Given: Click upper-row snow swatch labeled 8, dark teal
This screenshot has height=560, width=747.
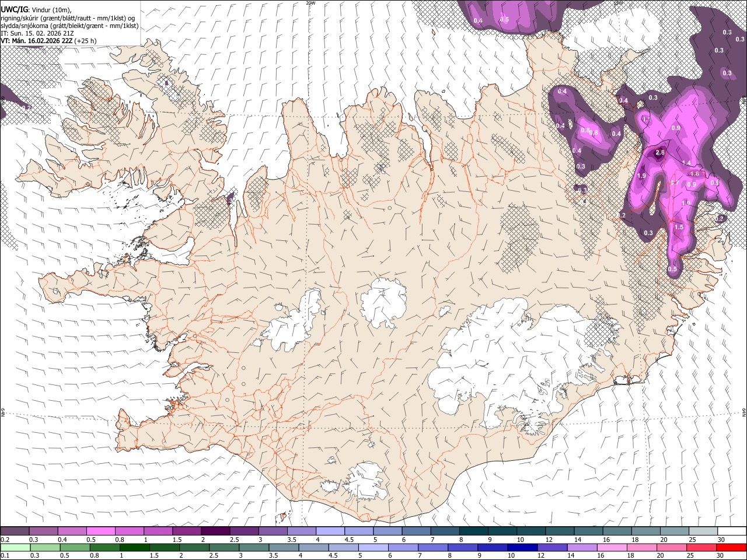Looking at the screenshot, I should [473, 531].
